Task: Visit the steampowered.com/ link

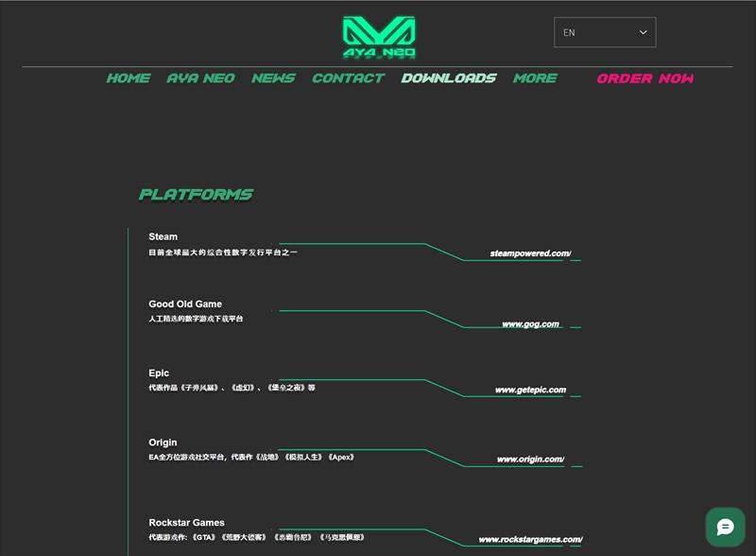Action: [530, 253]
